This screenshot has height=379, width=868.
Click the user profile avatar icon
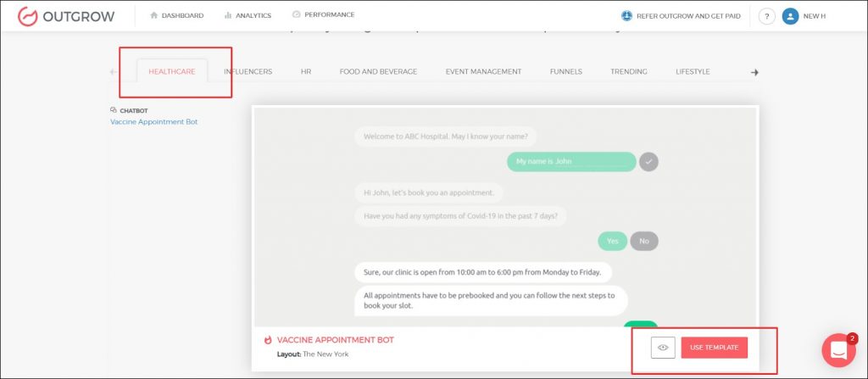790,16
